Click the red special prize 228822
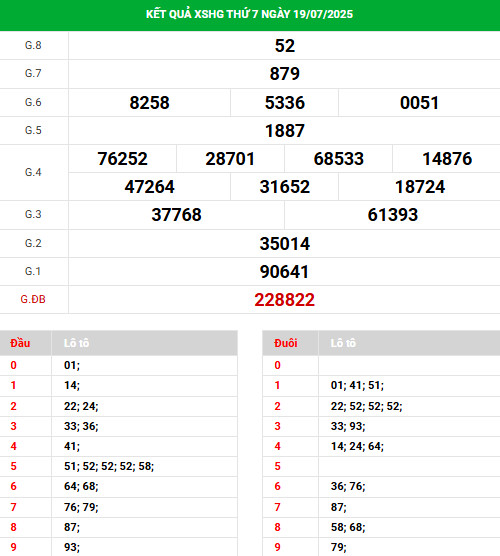The width and height of the screenshot is (500, 556). coord(284,300)
